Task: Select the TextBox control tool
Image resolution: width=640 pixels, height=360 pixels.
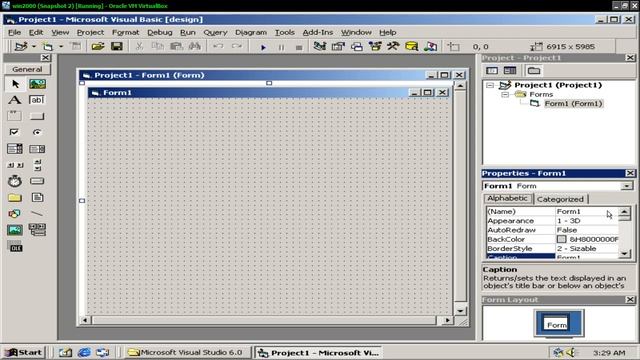Action: point(37,100)
